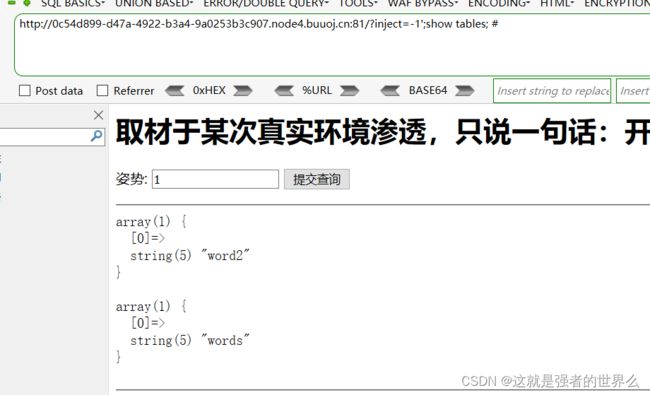Click the left arrow before 0xHEX
Viewport: 650px width, 395px height.
coord(175,90)
